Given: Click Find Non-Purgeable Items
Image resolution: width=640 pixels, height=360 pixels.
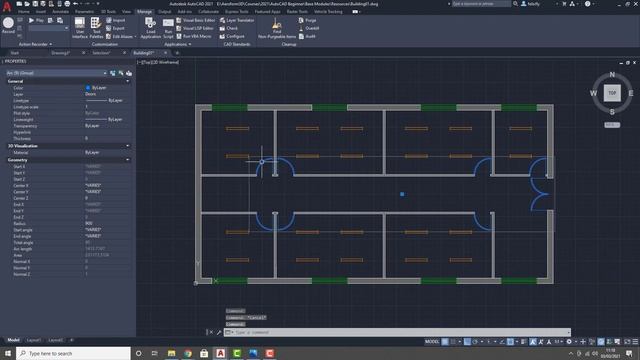Looking at the screenshot, I should [x=277, y=28].
